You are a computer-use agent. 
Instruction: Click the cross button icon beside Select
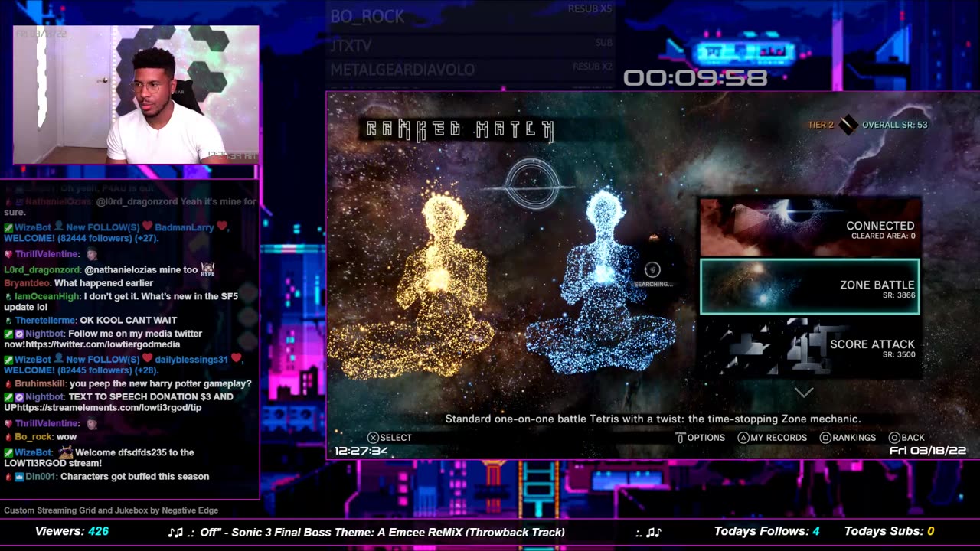[x=373, y=438]
